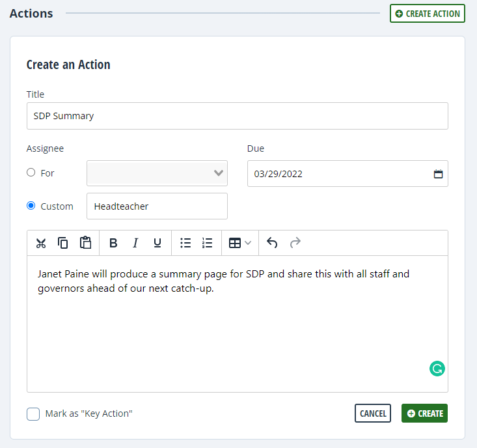This screenshot has width=477, height=448.
Task: Toggle Underline formatting
Action: click(157, 243)
